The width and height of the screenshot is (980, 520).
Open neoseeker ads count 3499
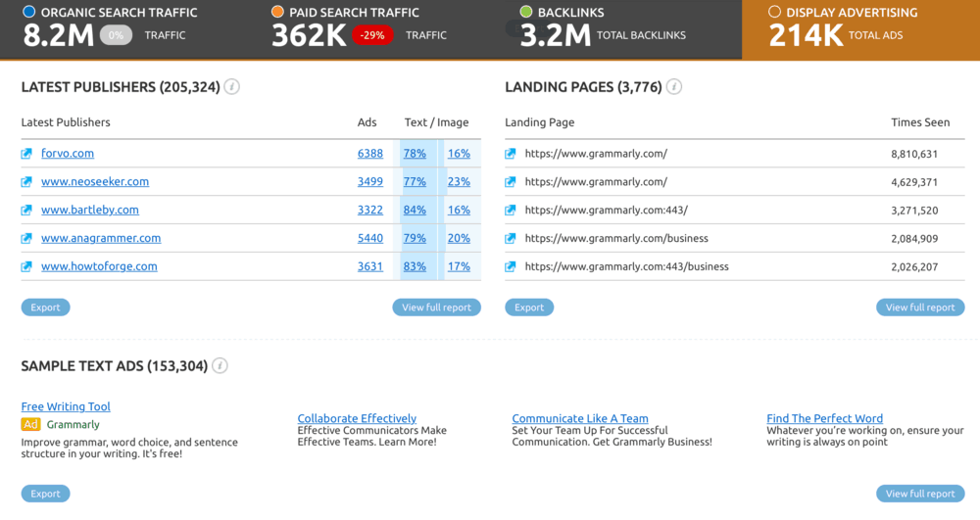370,181
